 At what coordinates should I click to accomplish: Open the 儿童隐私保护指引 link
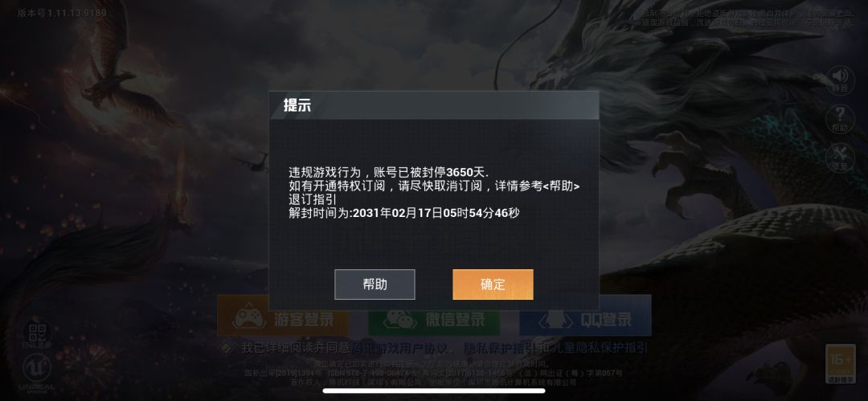pos(598,349)
